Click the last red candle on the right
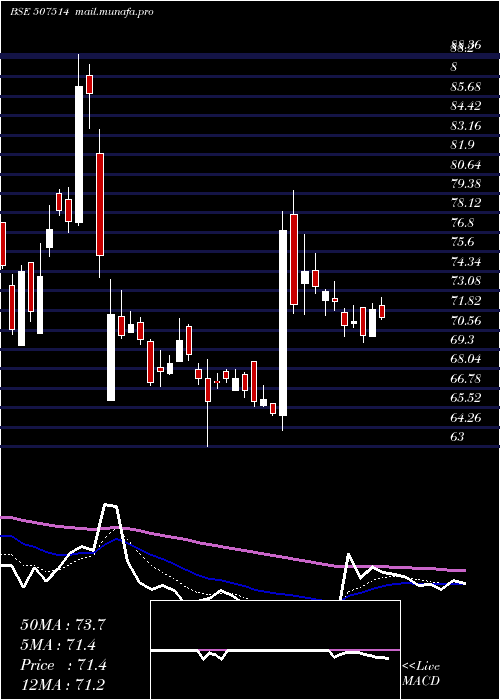 382,311
